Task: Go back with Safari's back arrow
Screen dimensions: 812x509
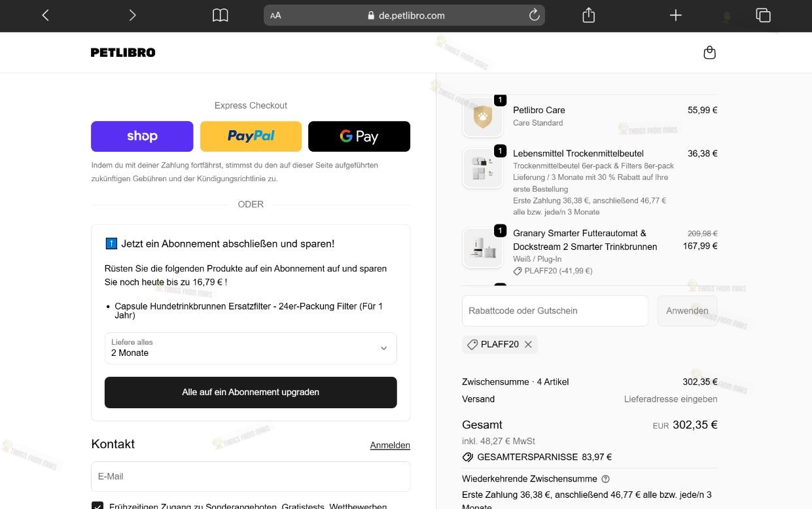Action: click(x=45, y=15)
